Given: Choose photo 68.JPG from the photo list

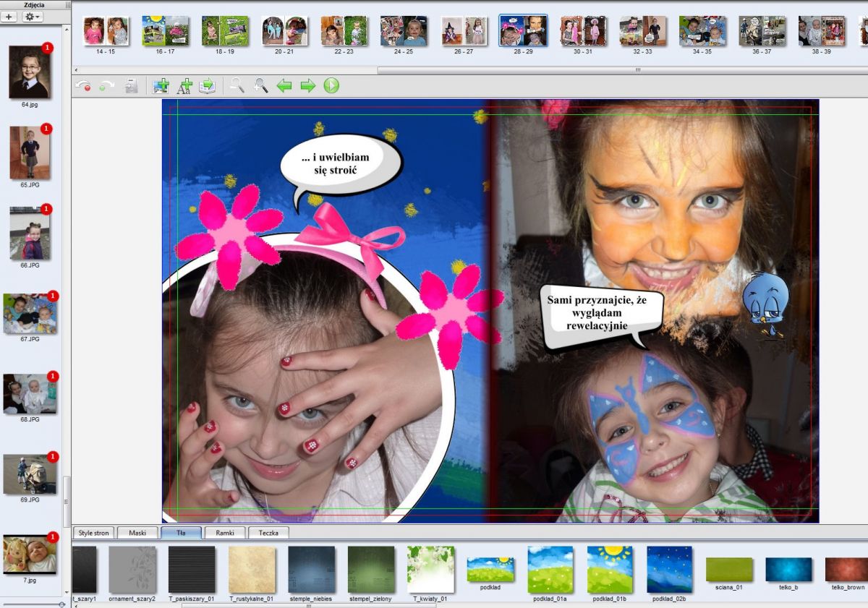Looking at the screenshot, I should pos(30,394).
